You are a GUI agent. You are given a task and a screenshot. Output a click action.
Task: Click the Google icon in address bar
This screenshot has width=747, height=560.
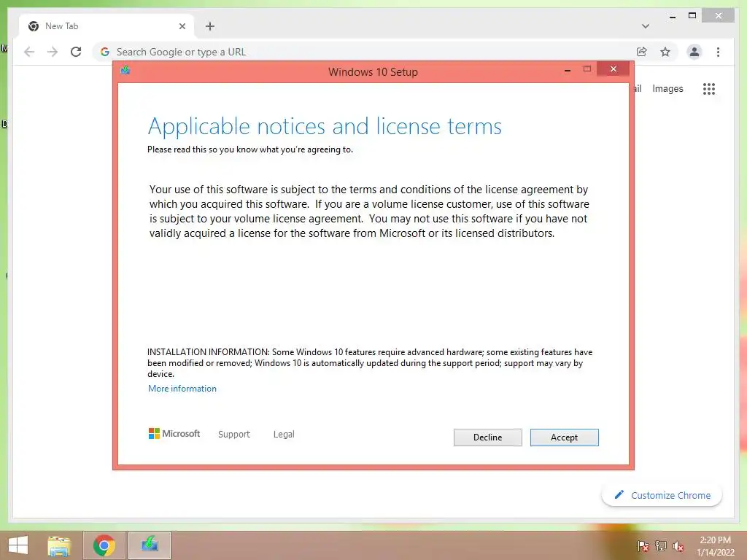coord(105,52)
